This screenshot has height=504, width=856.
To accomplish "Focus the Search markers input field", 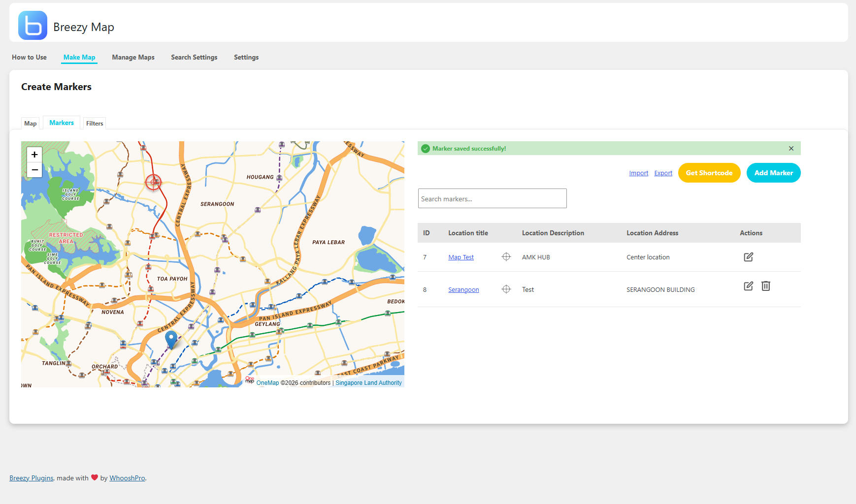I will coord(493,198).
